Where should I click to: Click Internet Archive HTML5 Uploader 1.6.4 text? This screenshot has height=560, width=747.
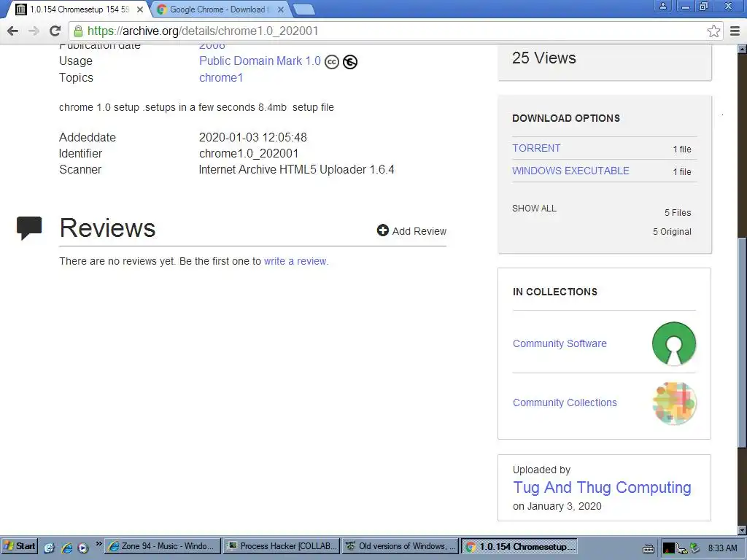pyautogui.click(x=296, y=169)
